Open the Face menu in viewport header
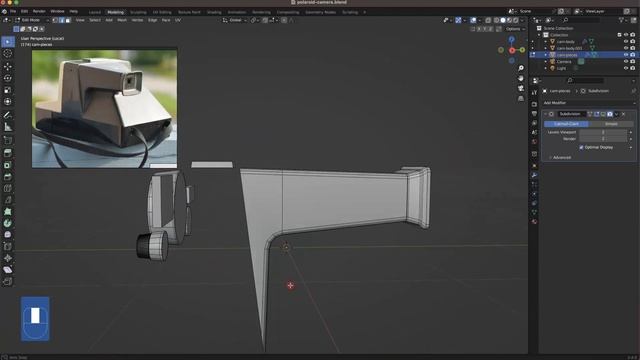 coord(166,20)
